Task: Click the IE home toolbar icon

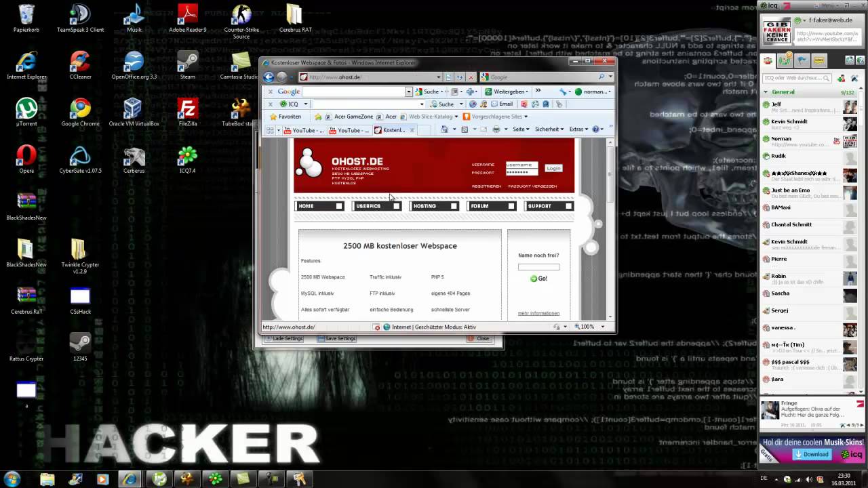Action: pos(444,129)
